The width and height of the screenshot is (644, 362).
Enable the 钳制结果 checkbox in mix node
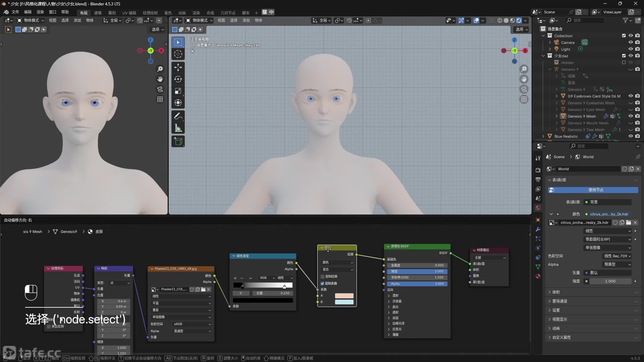[x=323, y=277]
